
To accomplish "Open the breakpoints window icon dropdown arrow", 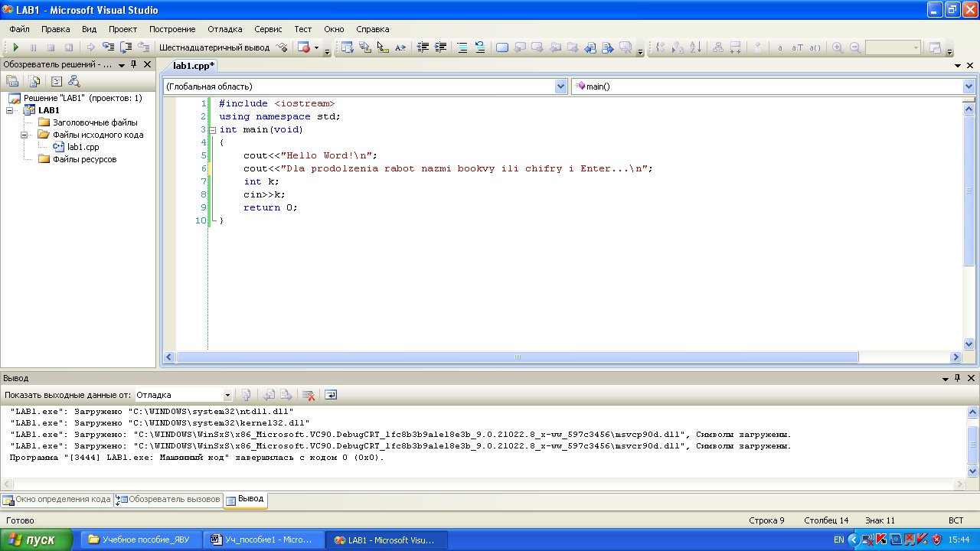I will 316,47.
